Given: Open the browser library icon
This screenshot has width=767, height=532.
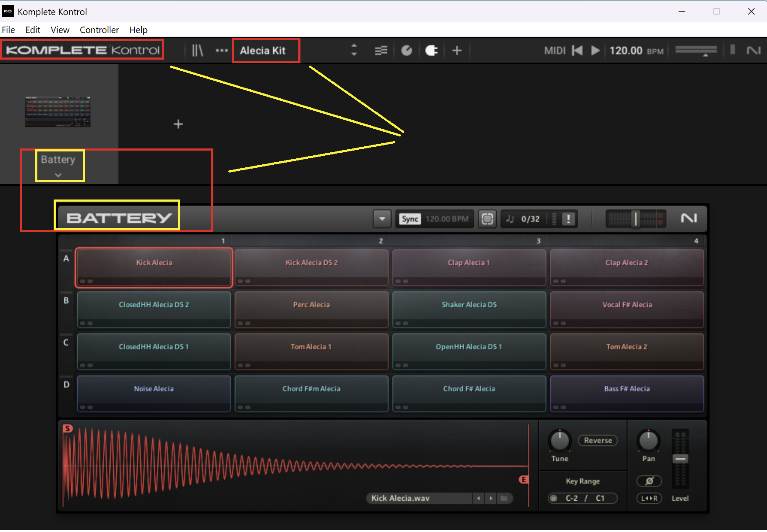Looking at the screenshot, I should (197, 51).
